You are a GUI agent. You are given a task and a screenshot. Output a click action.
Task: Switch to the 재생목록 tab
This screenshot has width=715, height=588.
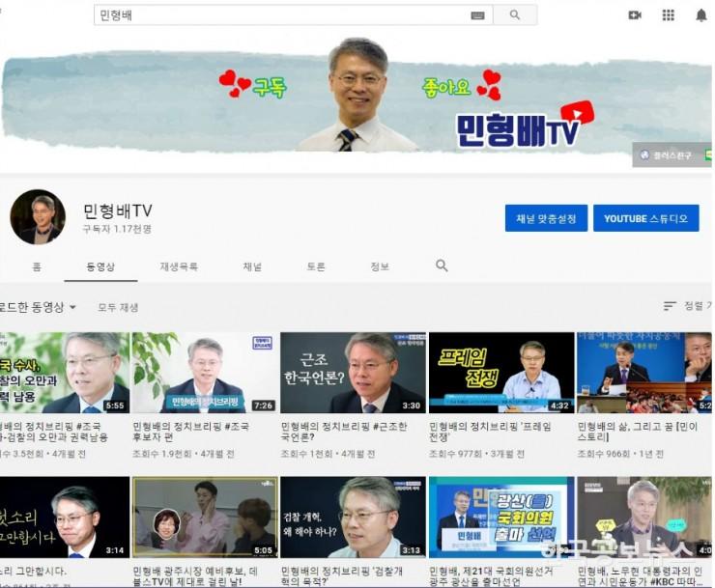point(179,266)
